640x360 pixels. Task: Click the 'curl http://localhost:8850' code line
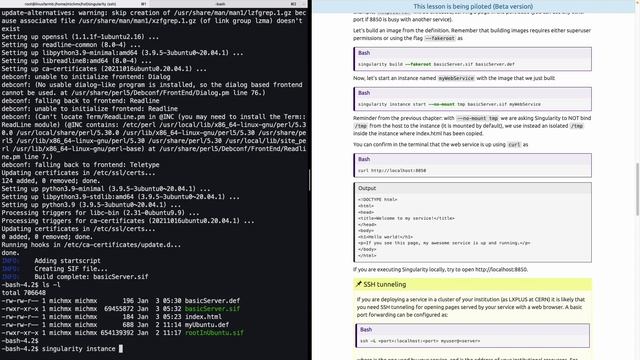coord(392,171)
